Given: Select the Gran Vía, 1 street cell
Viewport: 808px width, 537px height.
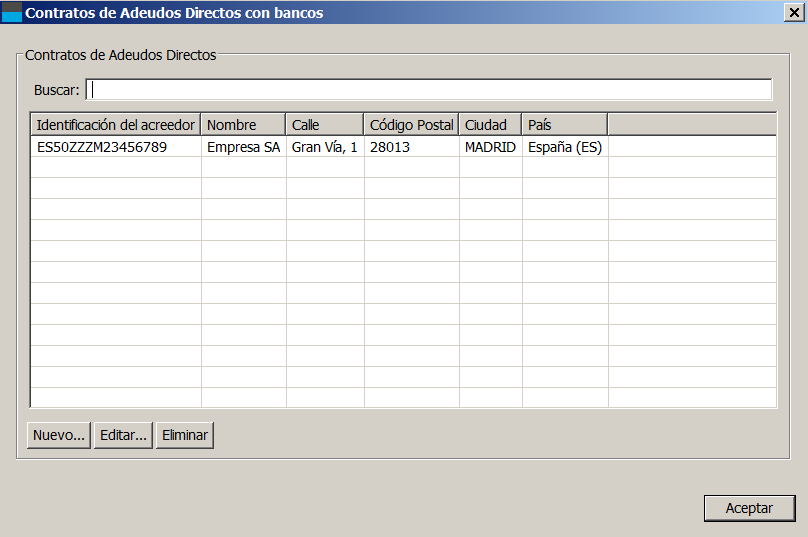Looking at the screenshot, I should click(325, 147).
